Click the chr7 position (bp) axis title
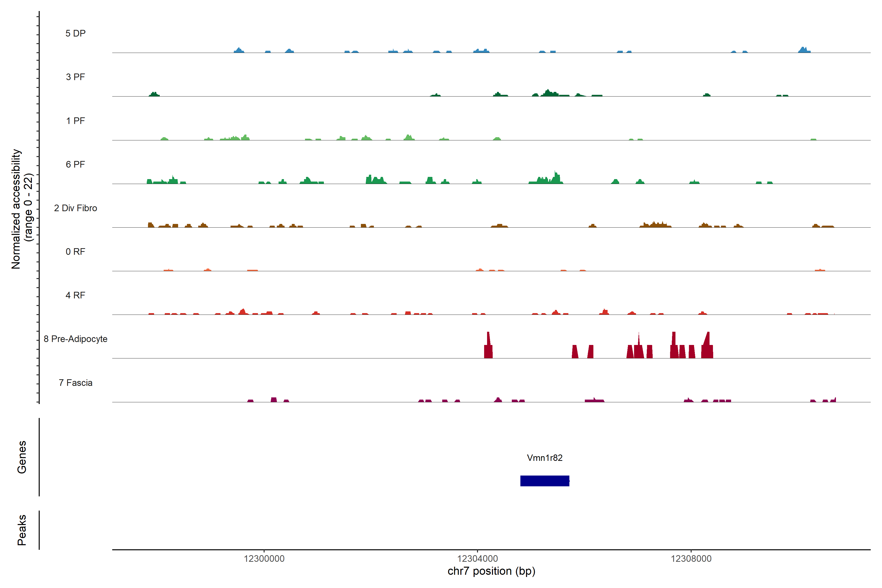This screenshot has height=588, width=882. click(491, 571)
